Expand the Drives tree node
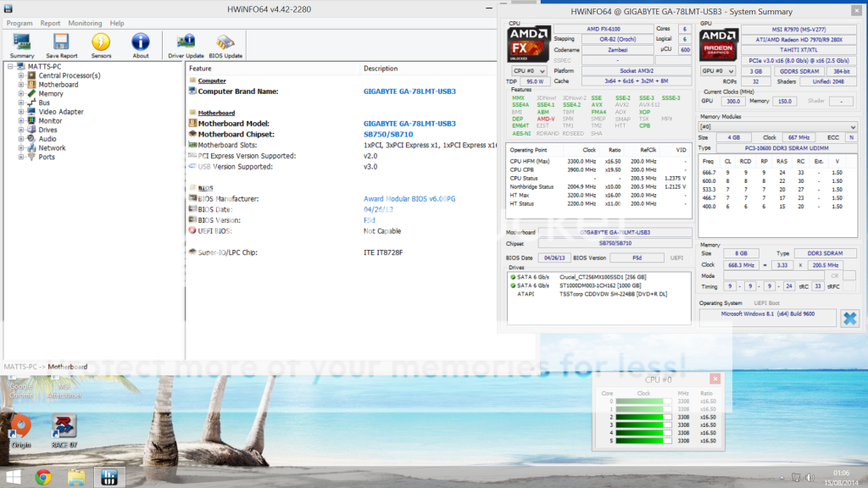 (x=21, y=130)
